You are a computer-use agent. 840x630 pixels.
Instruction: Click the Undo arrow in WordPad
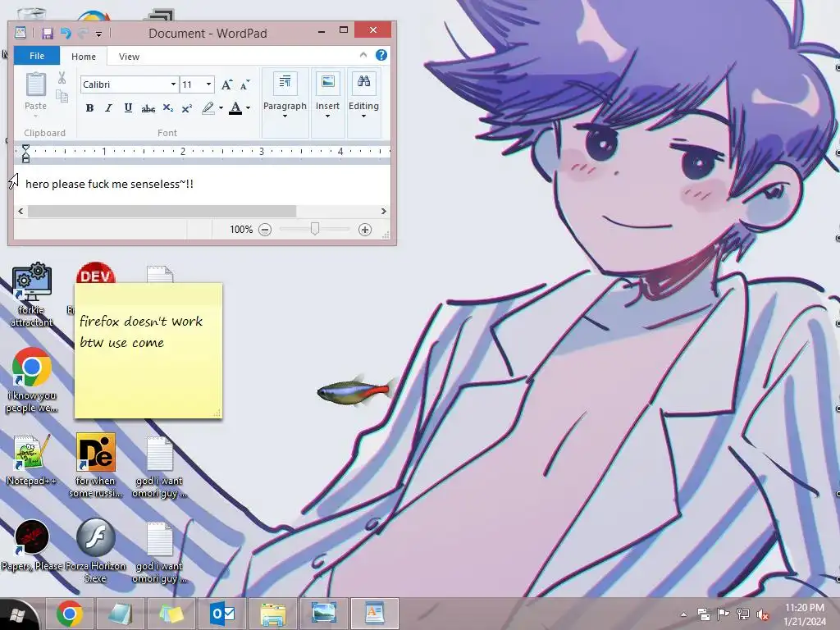66,34
